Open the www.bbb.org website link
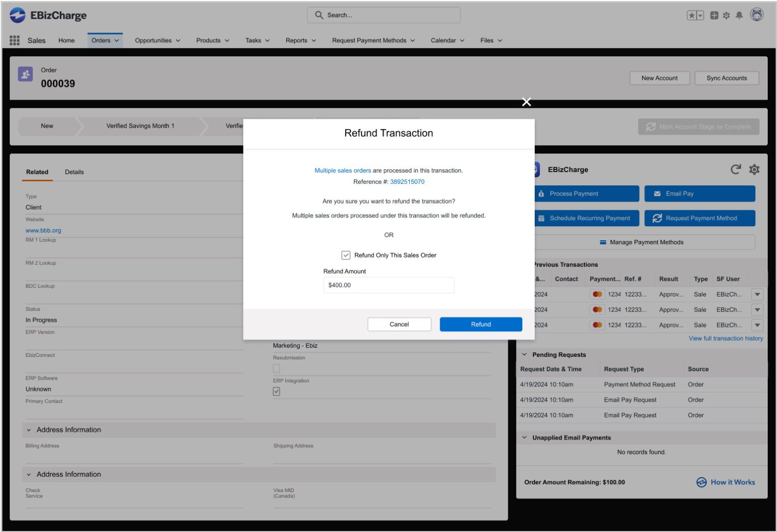The height and width of the screenshot is (532, 777). pyautogui.click(x=43, y=230)
